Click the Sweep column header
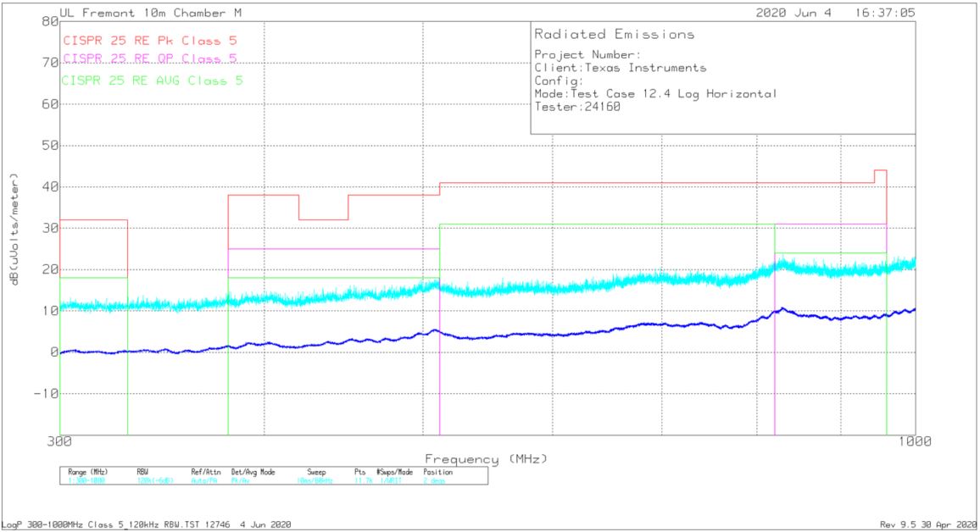The height and width of the screenshot is (532, 980). pyautogui.click(x=316, y=472)
